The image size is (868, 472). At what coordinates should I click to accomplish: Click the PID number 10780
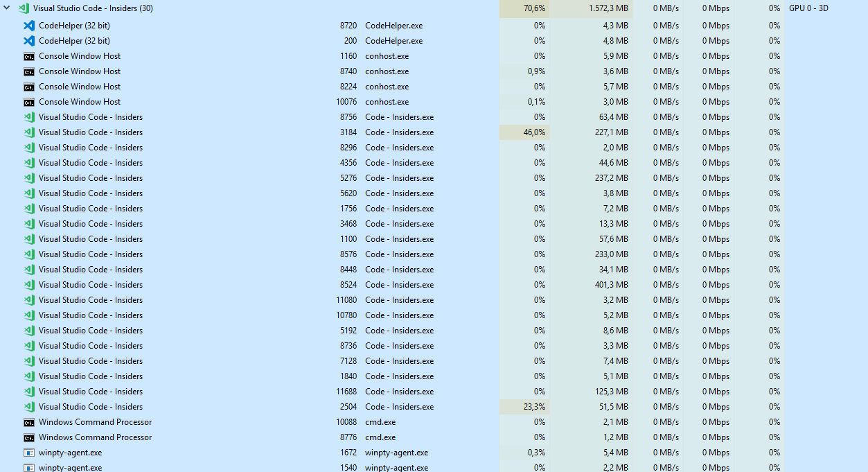click(x=347, y=315)
